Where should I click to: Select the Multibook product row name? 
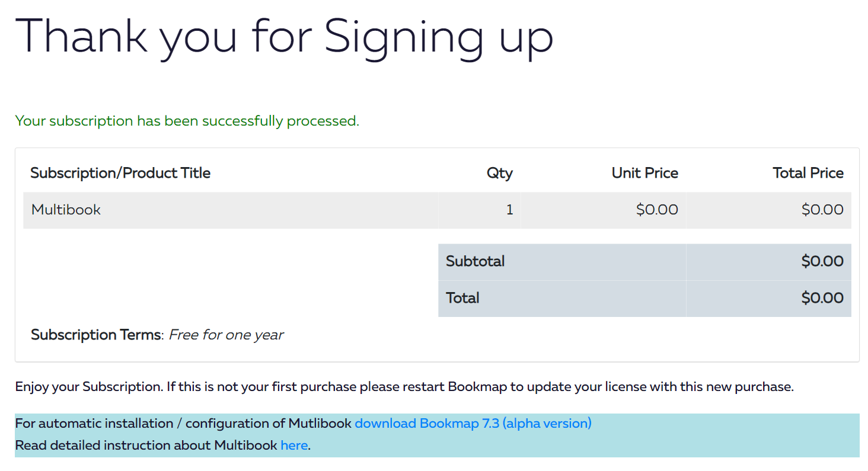66,210
